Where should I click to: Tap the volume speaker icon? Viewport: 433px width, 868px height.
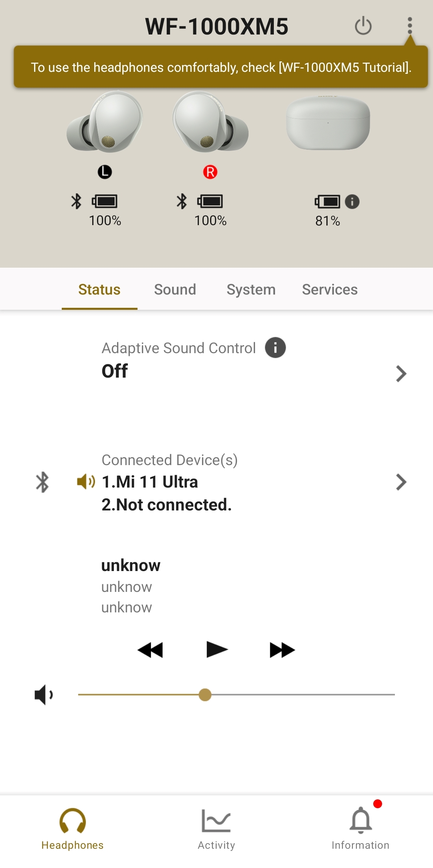click(44, 695)
